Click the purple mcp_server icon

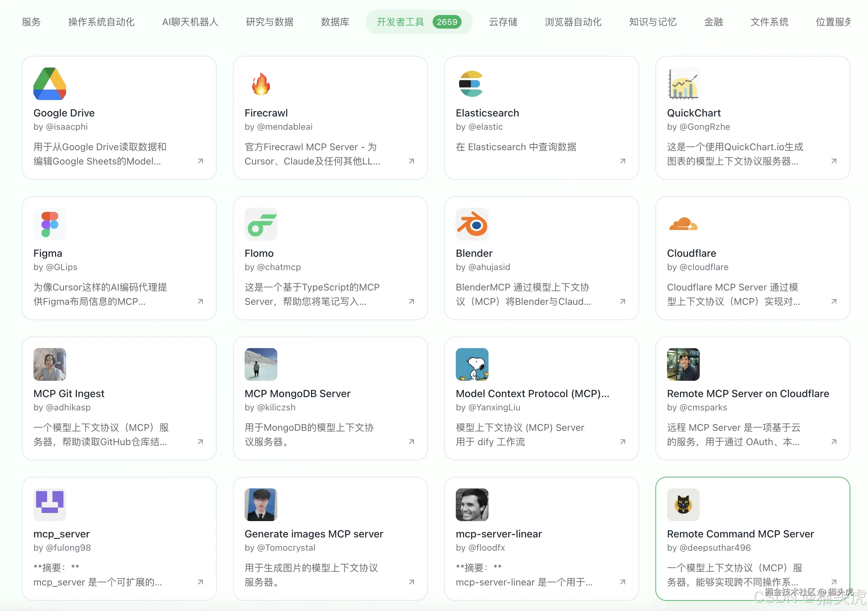(49, 504)
